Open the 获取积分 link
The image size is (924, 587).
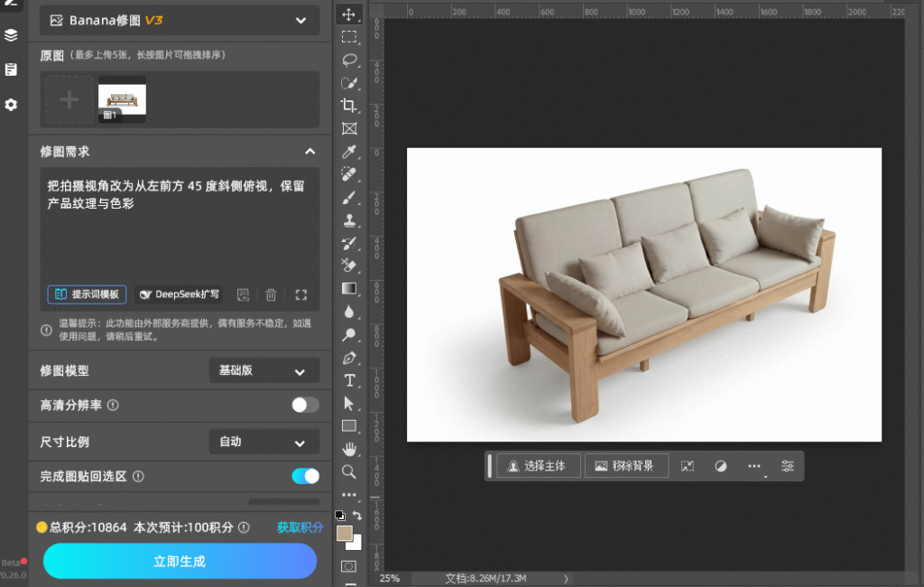tap(300, 527)
